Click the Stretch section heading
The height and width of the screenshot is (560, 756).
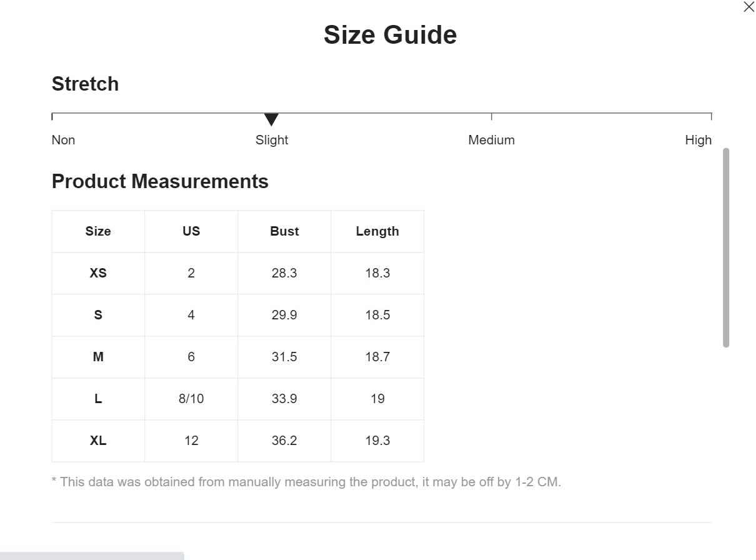(85, 84)
